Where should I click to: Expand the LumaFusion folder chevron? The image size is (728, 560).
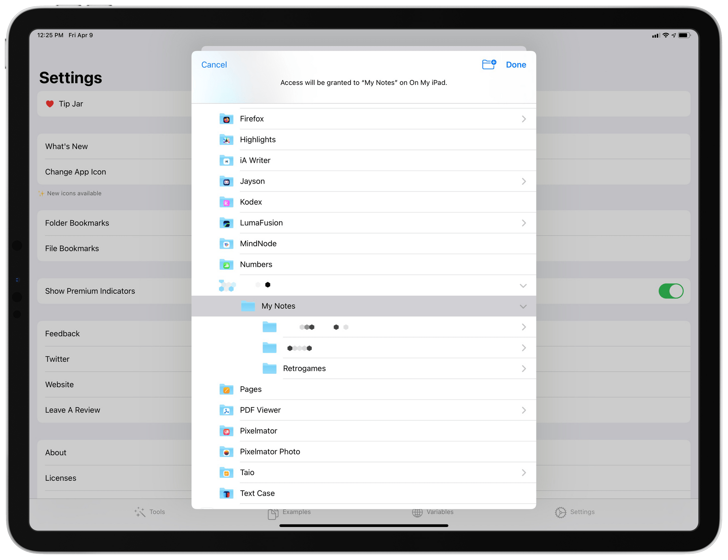click(x=524, y=223)
